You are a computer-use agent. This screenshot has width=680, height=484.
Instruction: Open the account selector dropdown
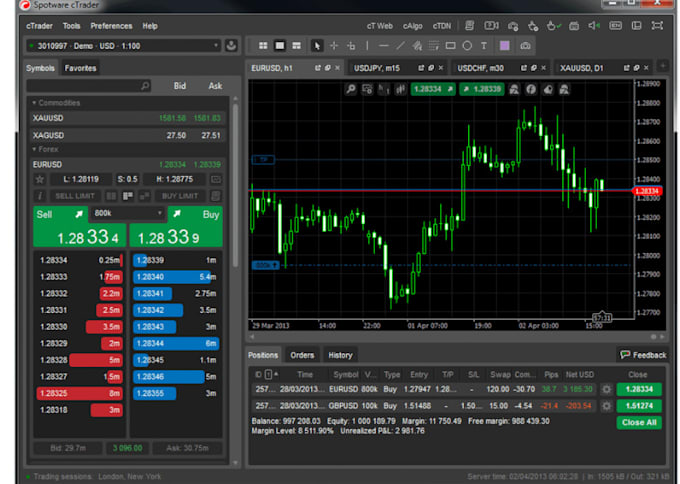[x=124, y=45]
